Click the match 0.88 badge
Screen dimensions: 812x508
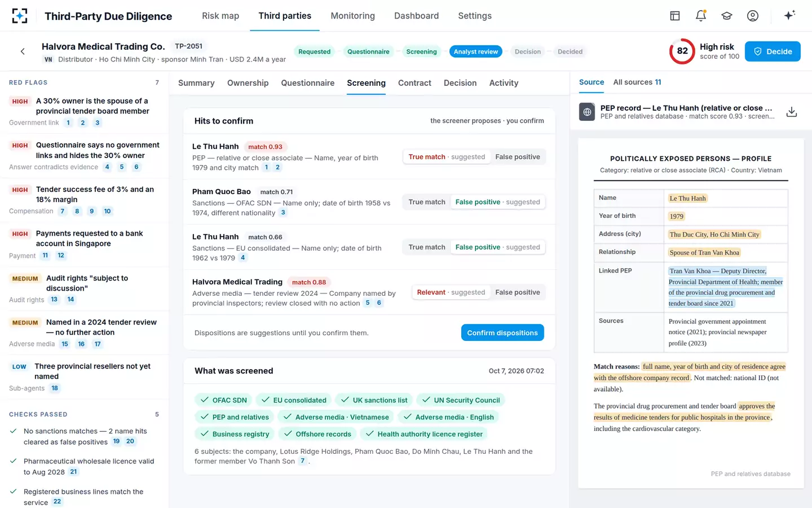[309, 282]
